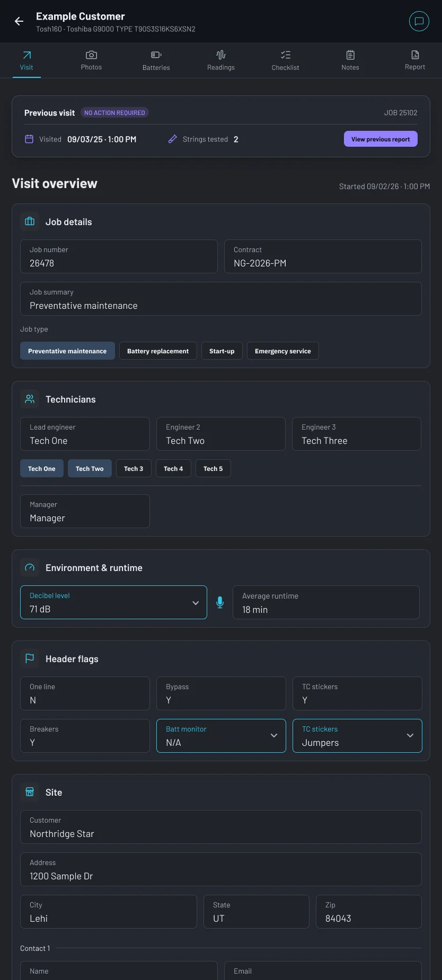
Task: Click the Report document icon
Action: [x=415, y=55]
